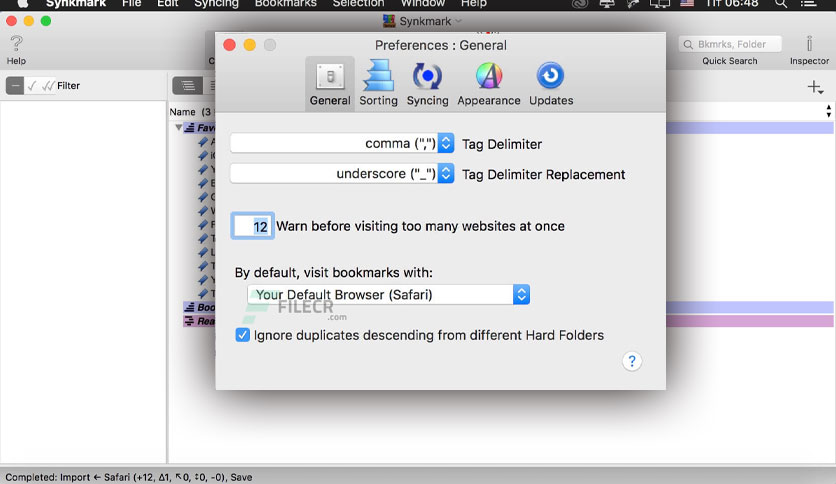
Task: Open the Tag Delimiter comma dropdown
Action: [x=342, y=143]
